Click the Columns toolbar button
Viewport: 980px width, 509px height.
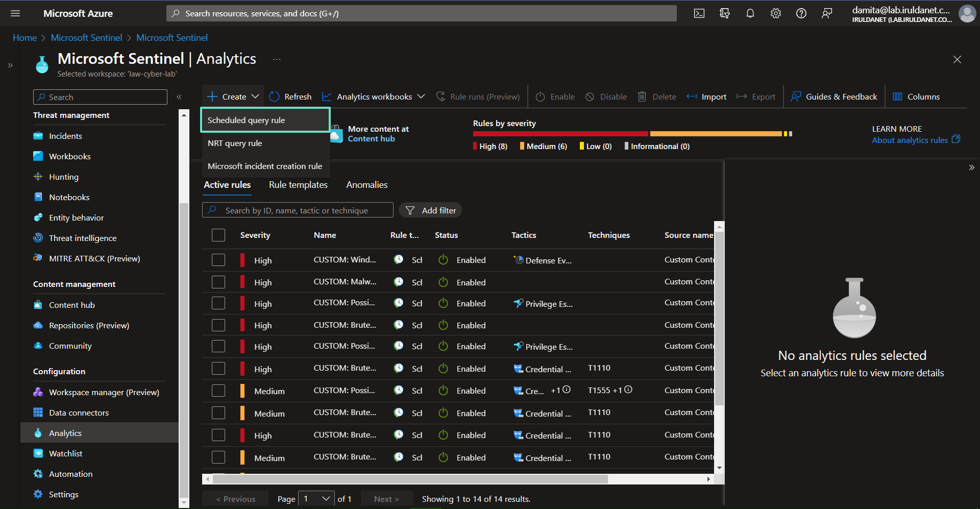pos(916,96)
